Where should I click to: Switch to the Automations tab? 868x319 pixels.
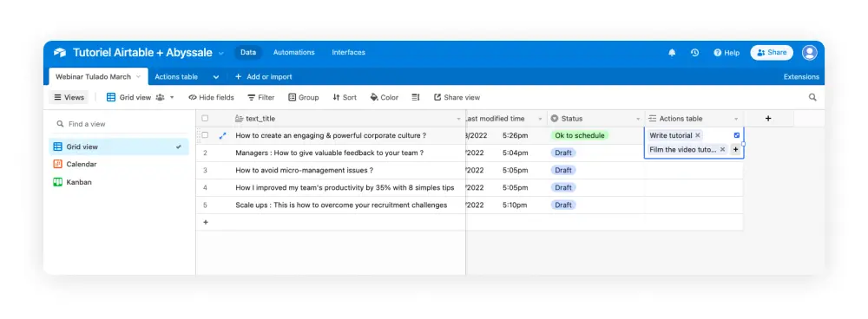294,53
